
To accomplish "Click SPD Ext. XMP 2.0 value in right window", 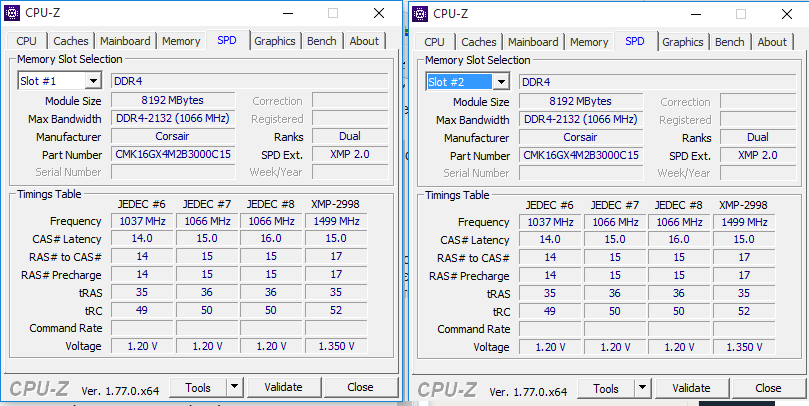I will 758,155.
